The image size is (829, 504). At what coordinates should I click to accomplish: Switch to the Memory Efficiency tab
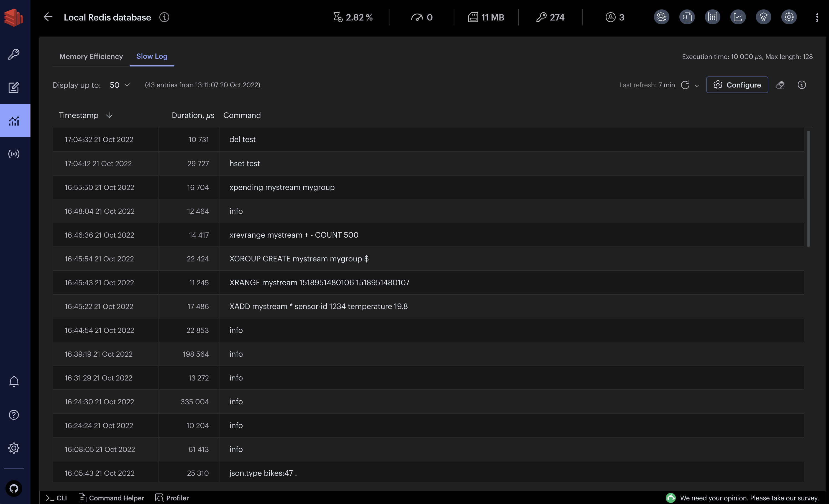pyautogui.click(x=91, y=56)
